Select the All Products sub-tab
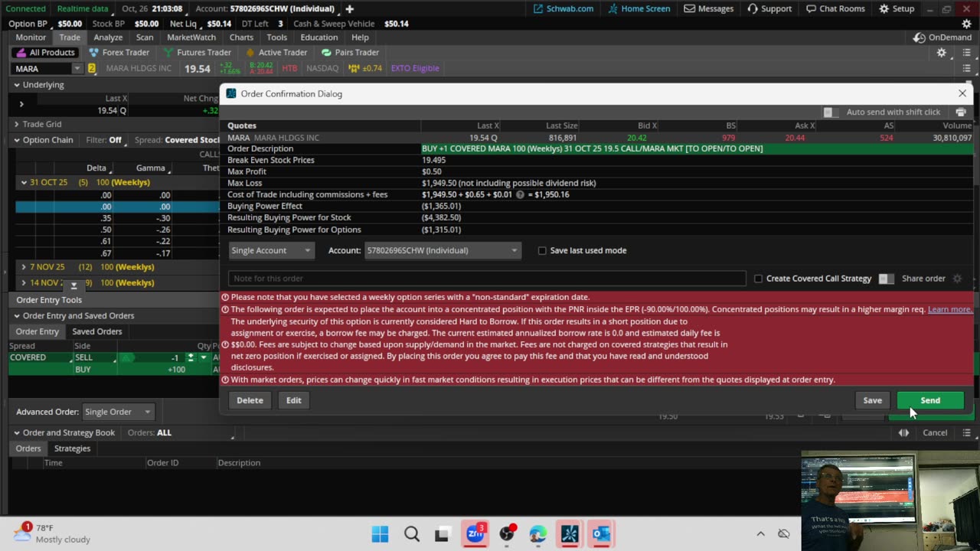This screenshot has width=980, height=551. [x=44, y=52]
